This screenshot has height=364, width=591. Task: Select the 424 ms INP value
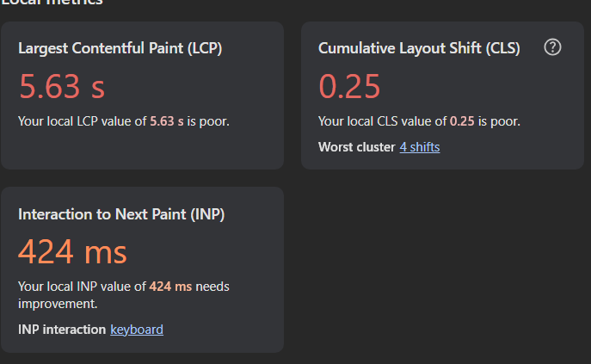coord(72,252)
